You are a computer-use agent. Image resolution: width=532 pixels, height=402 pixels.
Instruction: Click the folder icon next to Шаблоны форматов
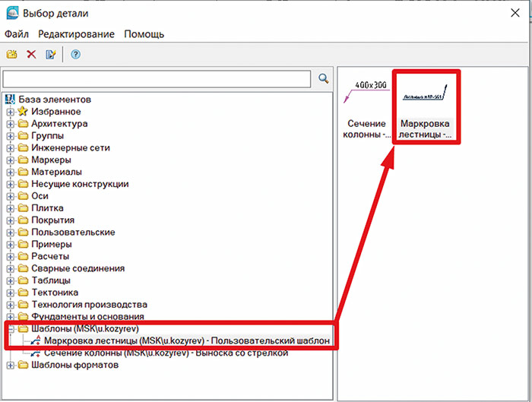[23, 365]
